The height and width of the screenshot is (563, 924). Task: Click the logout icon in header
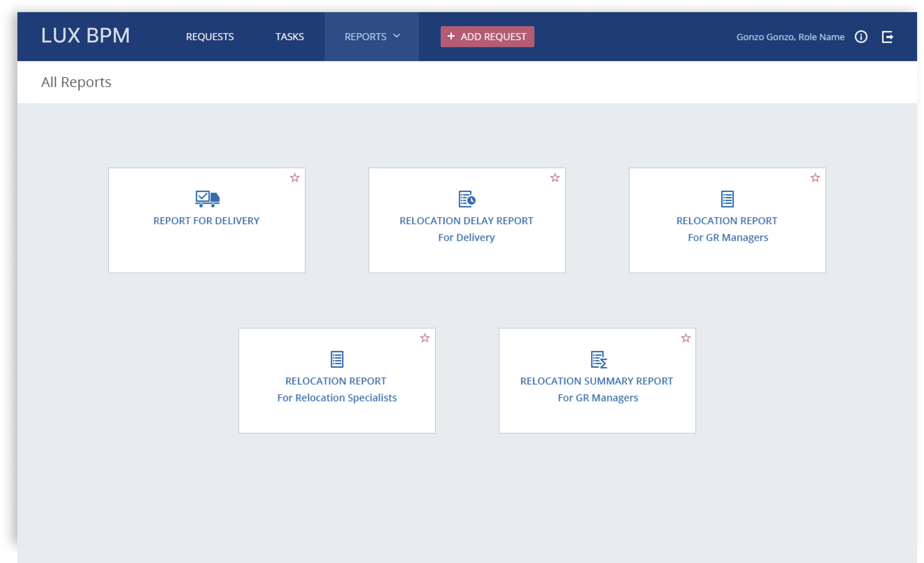click(887, 37)
